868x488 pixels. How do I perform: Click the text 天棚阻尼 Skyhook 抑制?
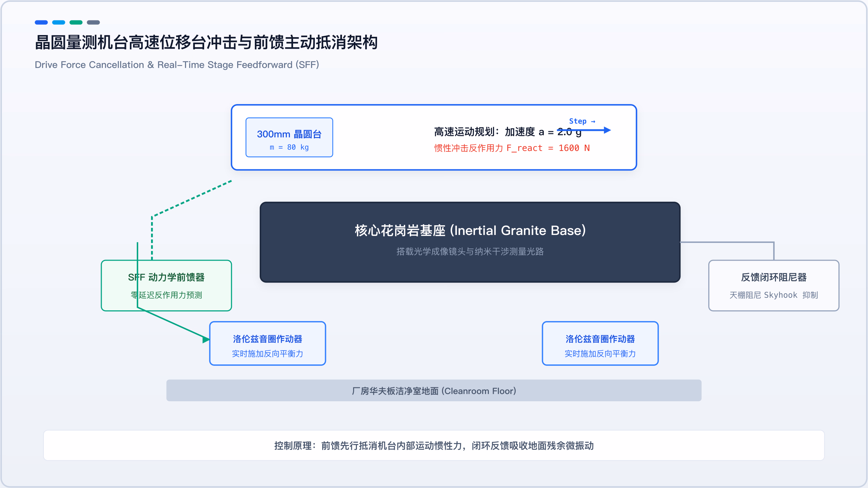pos(774,295)
